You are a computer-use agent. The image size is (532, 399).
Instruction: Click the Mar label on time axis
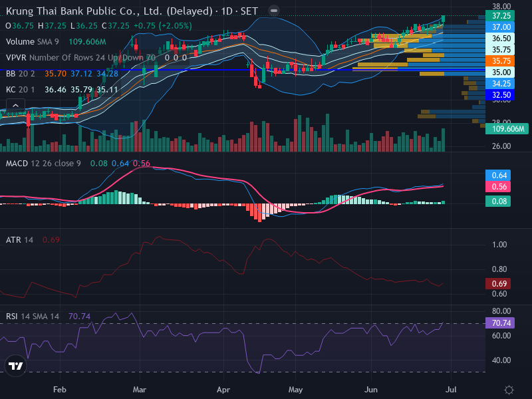pyautogui.click(x=140, y=390)
